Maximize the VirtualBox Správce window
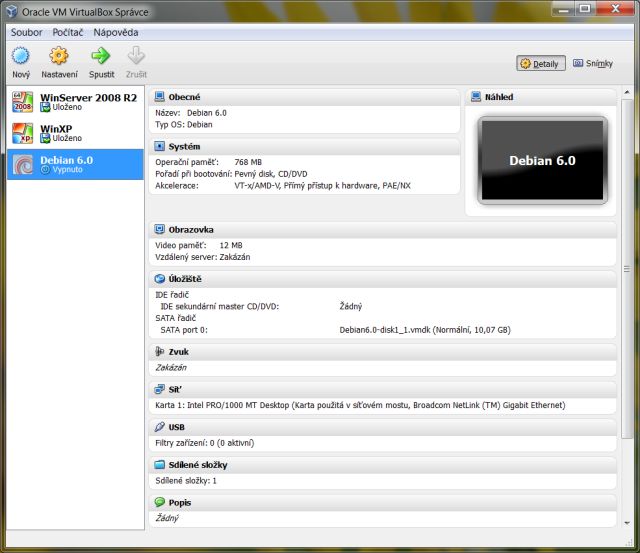This screenshot has width=640, height=553. pyautogui.click(x=585, y=9)
